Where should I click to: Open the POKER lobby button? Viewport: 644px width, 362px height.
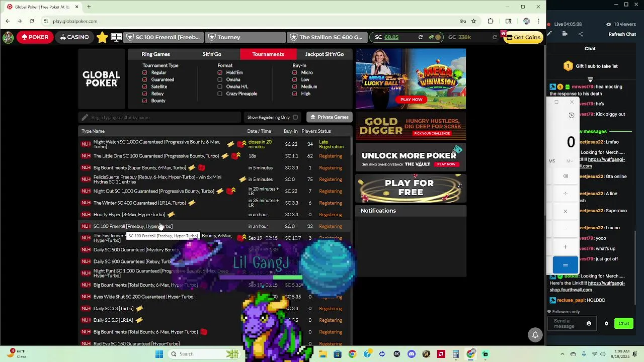tap(35, 37)
